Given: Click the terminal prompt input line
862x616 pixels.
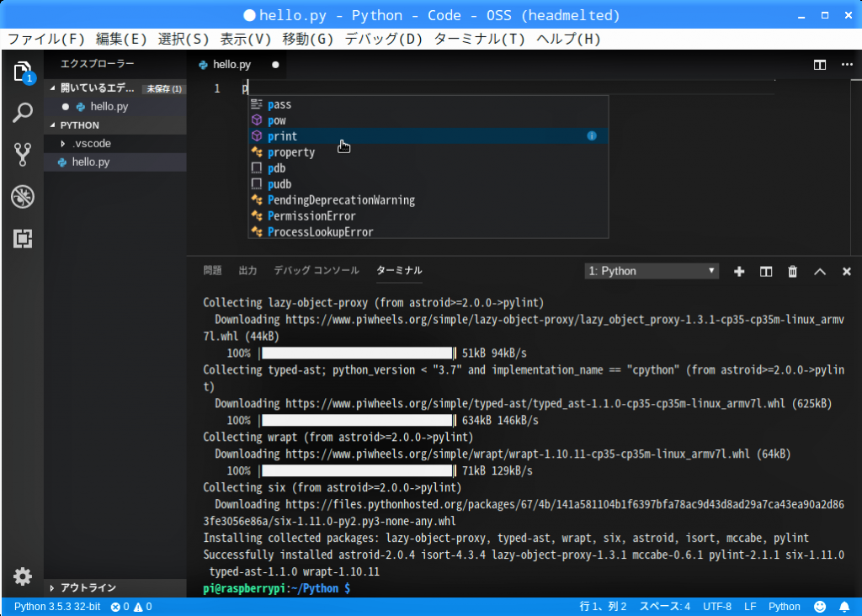Looking at the screenshot, I should [x=524, y=588].
